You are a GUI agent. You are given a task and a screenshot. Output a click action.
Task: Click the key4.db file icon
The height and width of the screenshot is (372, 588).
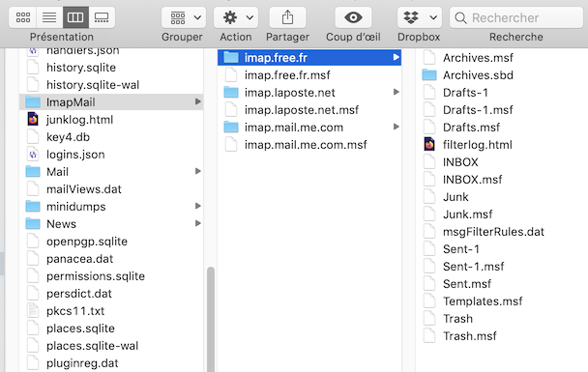tap(33, 137)
